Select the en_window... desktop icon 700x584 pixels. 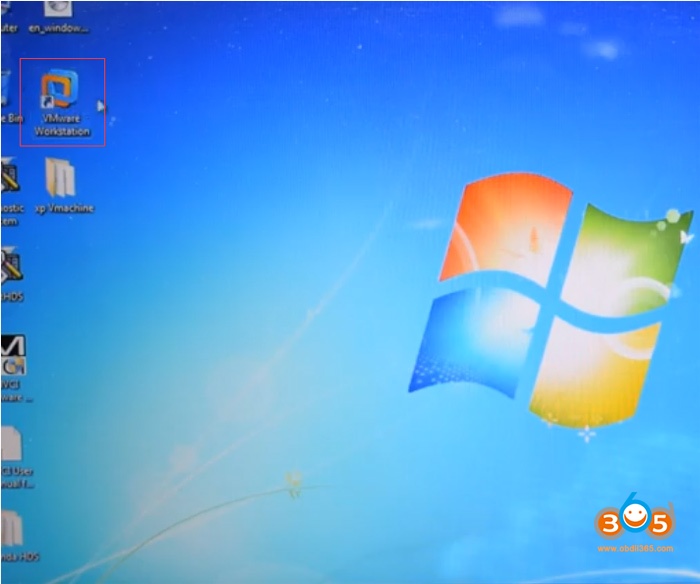58,17
